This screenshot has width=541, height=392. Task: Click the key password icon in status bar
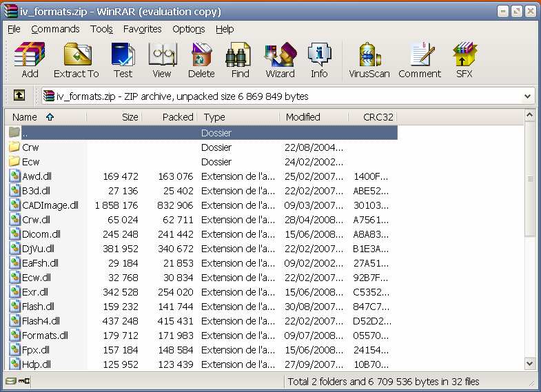[24, 381]
